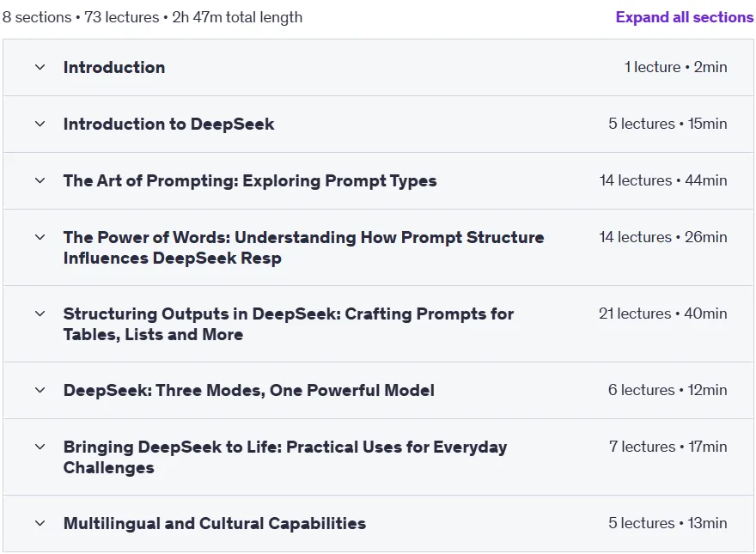The width and height of the screenshot is (756, 554).
Task: Click the Expand all sections link
Action: 684,17
